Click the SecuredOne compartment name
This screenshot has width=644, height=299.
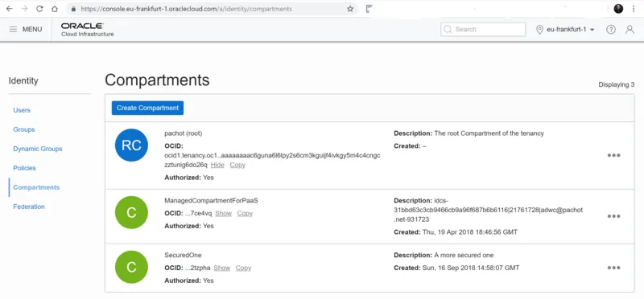point(184,255)
